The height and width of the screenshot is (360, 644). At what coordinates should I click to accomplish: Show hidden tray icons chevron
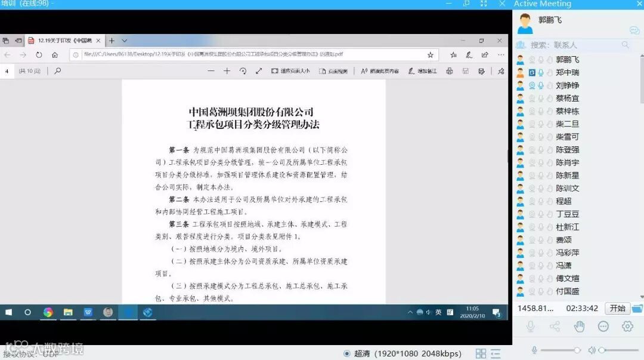(x=410, y=312)
